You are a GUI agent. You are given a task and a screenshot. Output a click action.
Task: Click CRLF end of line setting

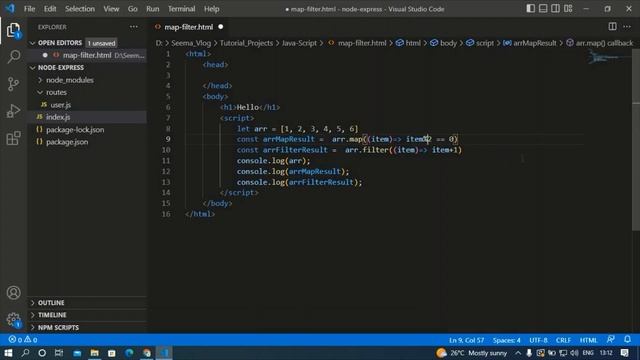[563, 340]
